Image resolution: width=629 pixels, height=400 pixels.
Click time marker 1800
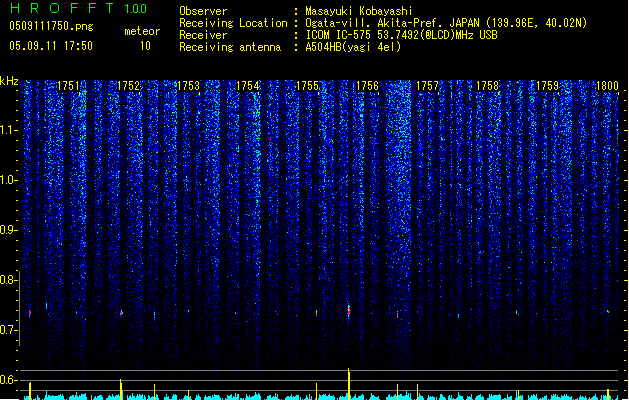[x=607, y=86]
